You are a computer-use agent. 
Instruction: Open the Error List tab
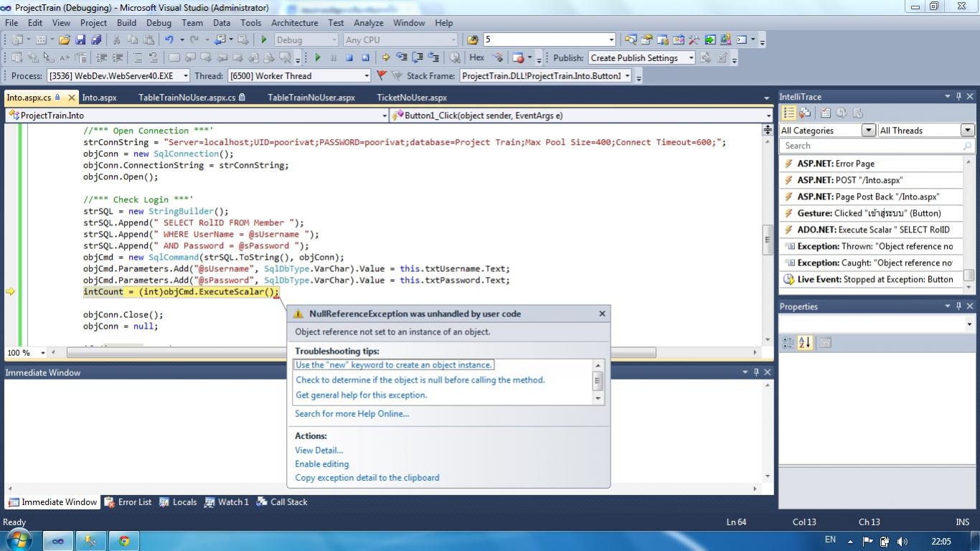pyautogui.click(x=128, y=502)
